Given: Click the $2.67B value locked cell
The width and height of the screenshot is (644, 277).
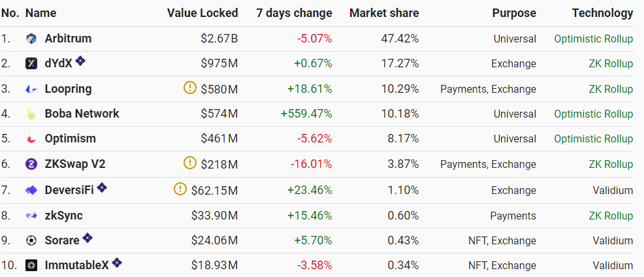Looking at the screenshot, I should [x=219, y=39].
